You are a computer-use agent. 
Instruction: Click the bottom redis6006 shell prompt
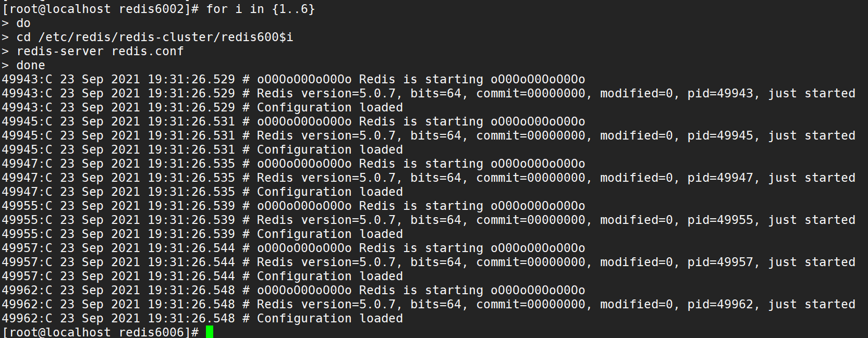point(100,332)
